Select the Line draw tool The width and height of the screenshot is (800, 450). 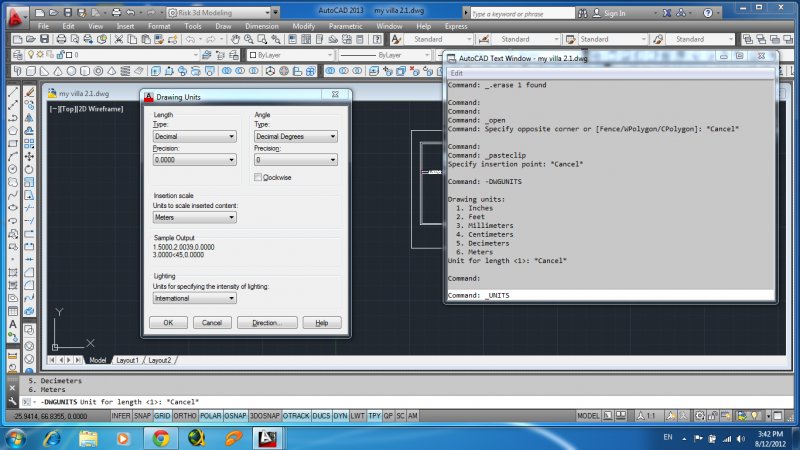pyautogui.click(x=13, y=92)
